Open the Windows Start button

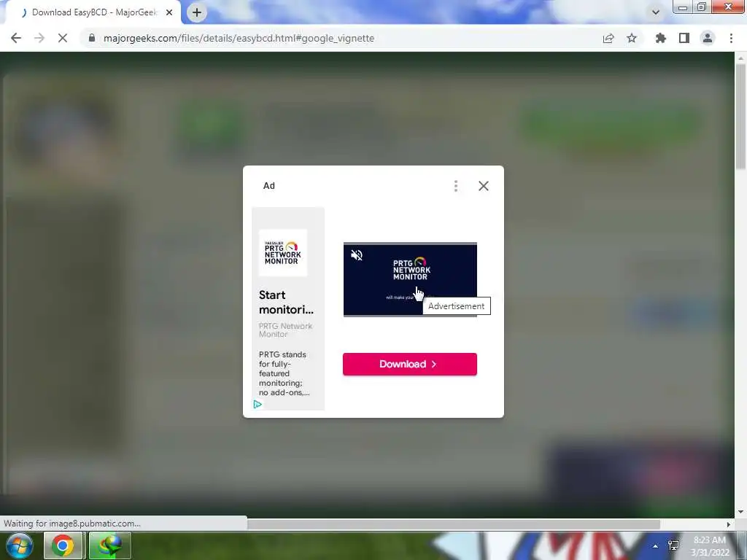pos(19,545)
